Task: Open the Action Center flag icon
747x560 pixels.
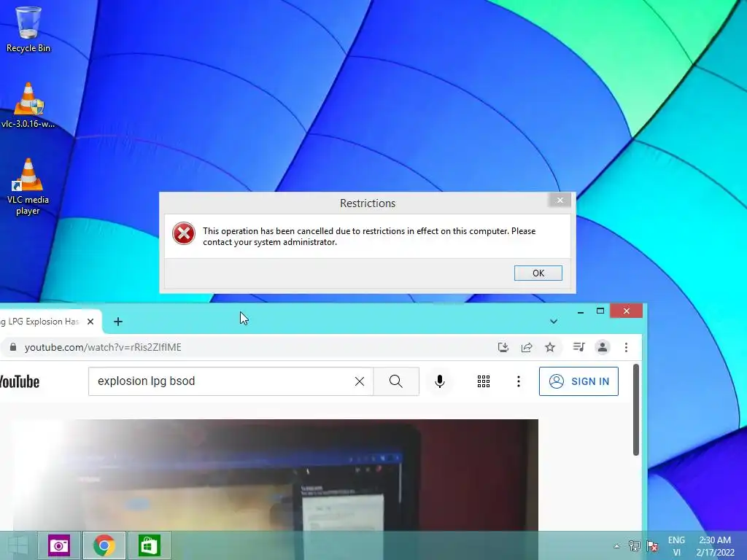Action: [x=652, y=545]
